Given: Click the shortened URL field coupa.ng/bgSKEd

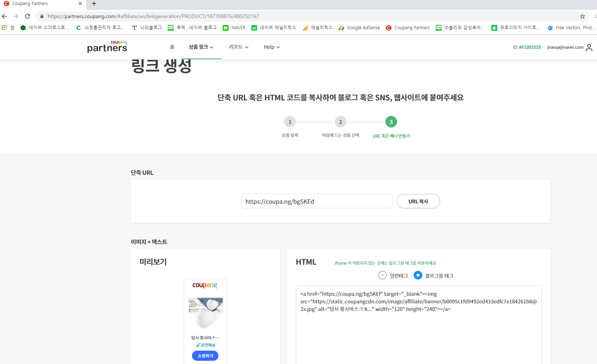Looking at the screenshot, I should (317, 201).
